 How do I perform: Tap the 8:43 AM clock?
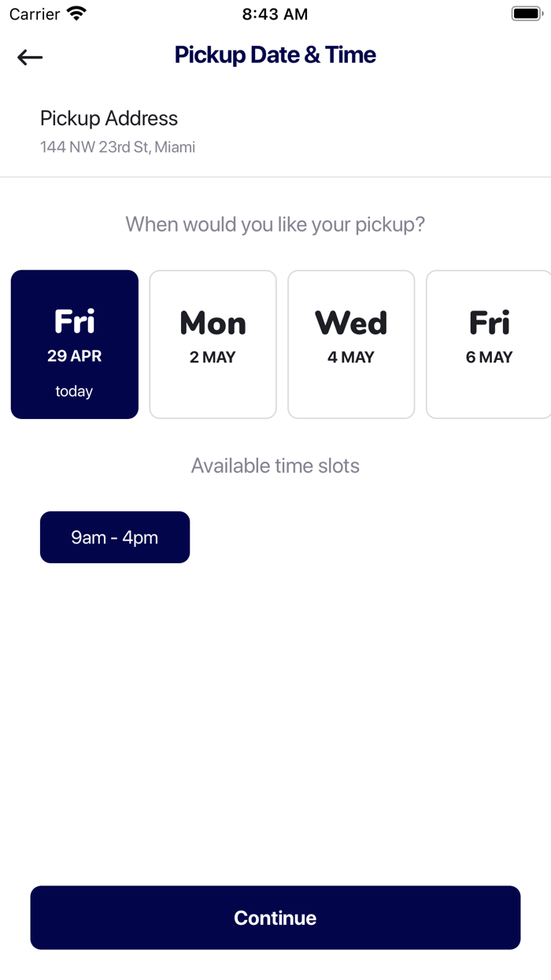pos(275,13)
